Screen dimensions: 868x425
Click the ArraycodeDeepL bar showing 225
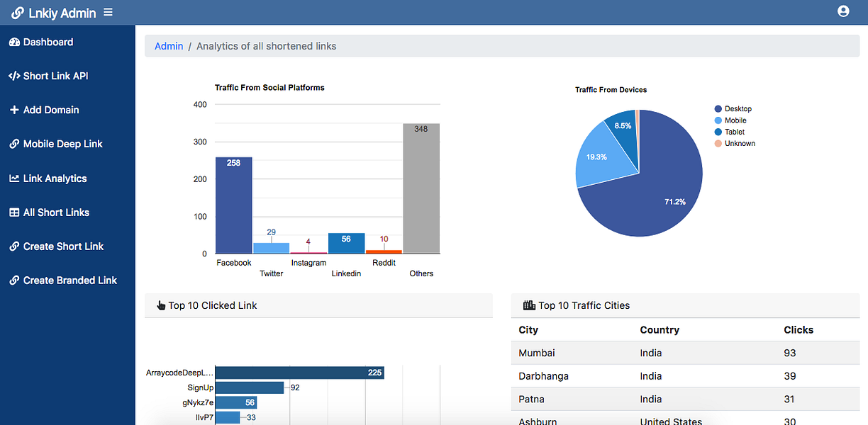tap(299, 373)
